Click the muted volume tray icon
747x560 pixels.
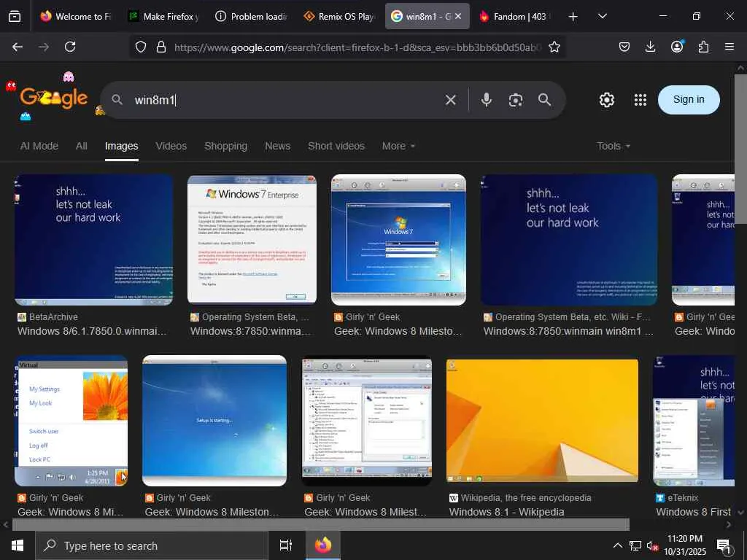click(652, 546)
